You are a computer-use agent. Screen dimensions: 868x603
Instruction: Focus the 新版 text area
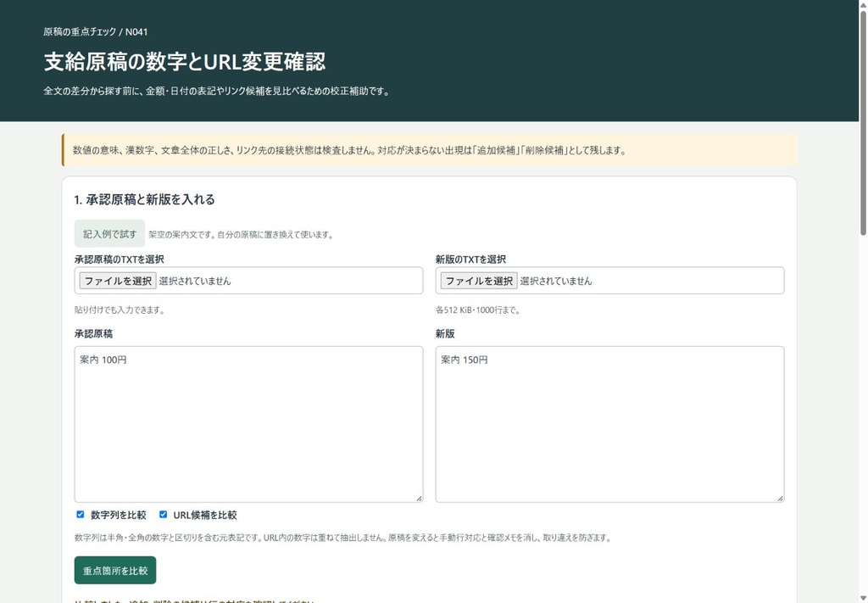tap(609, 424)
